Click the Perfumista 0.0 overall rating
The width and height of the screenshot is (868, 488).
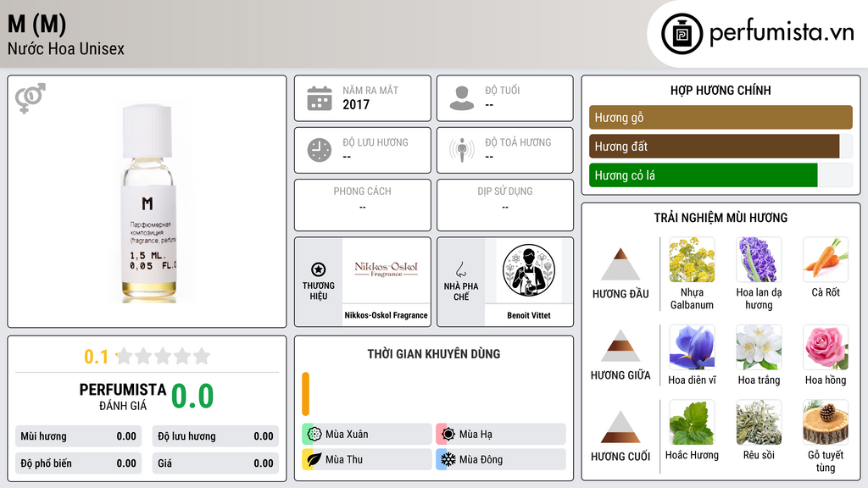pos(192,396)
